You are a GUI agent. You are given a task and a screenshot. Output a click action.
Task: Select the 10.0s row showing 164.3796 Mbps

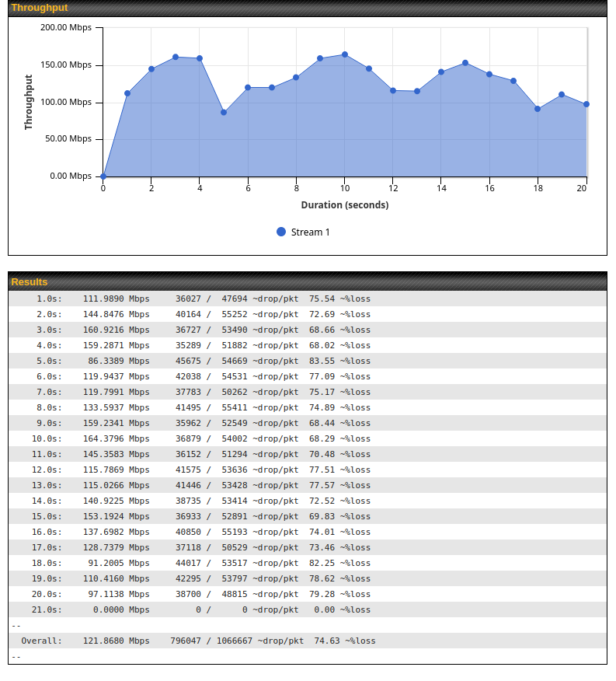308,438
